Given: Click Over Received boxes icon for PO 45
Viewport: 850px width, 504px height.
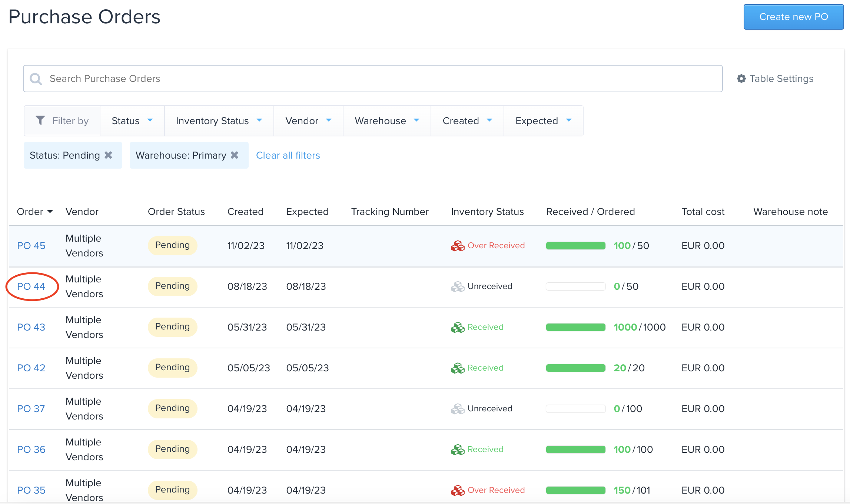Looking at the screenshot, I should [x=458, y=246].
